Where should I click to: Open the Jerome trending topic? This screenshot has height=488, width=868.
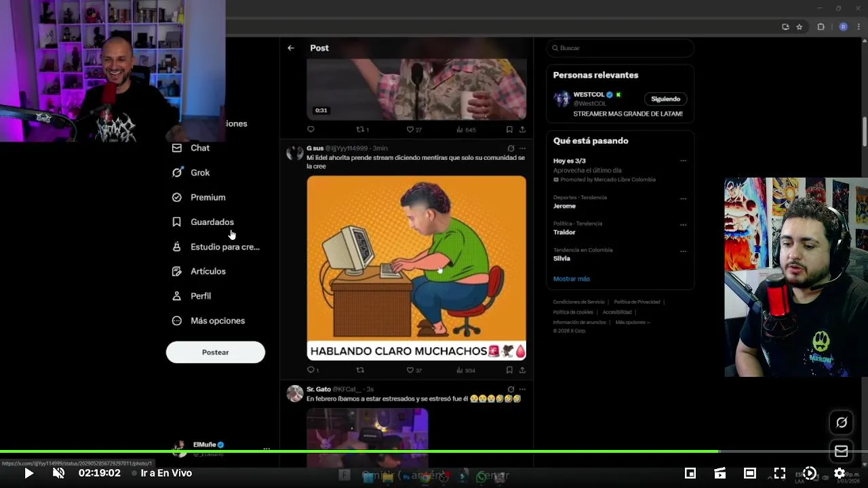(x=564, y=206)
